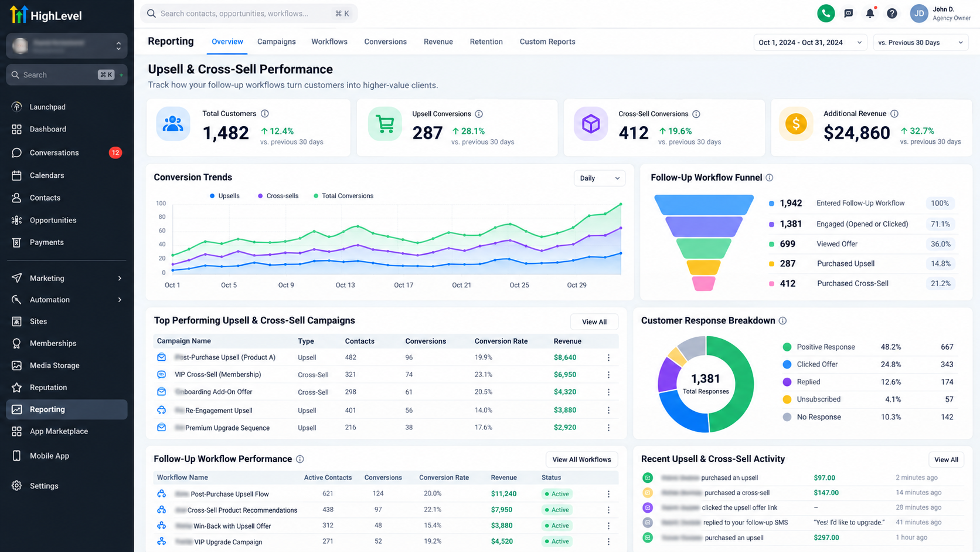Click info icon next to Total Customers
The image size is (980, 552).
pyautogui.click(x=264, y=114)
